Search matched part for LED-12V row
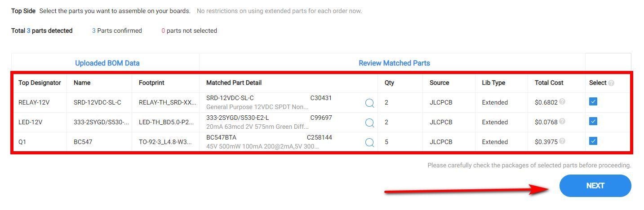 pos(369,122)
